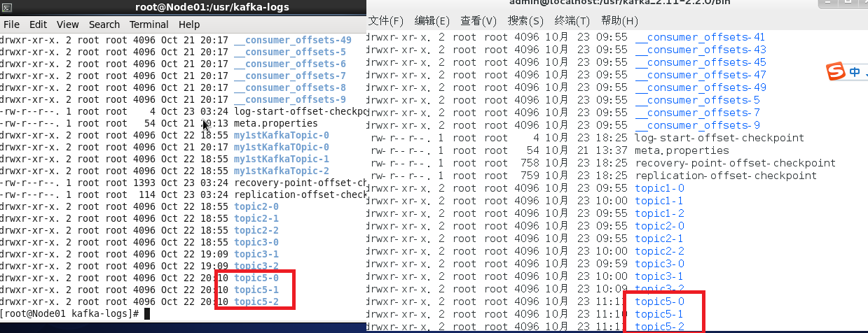This screenshot has width=868, height=333.
Task: Click the Sogou input method S logo
Action: (834, 72)
